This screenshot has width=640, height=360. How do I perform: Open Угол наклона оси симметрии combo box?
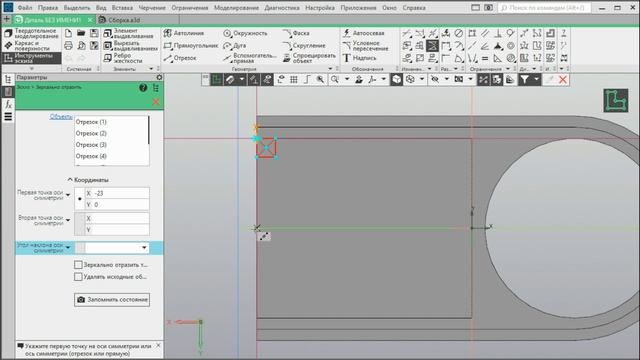[x=117, y=247]
